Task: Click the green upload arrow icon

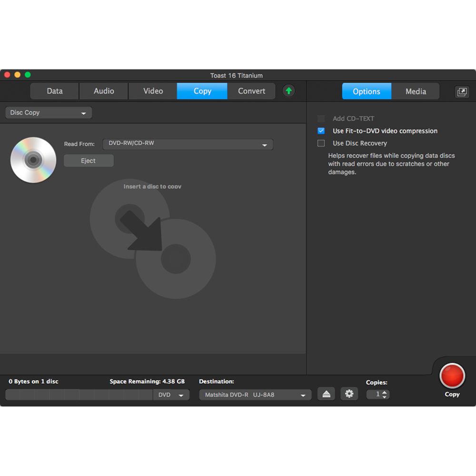Action: point(288,91)
